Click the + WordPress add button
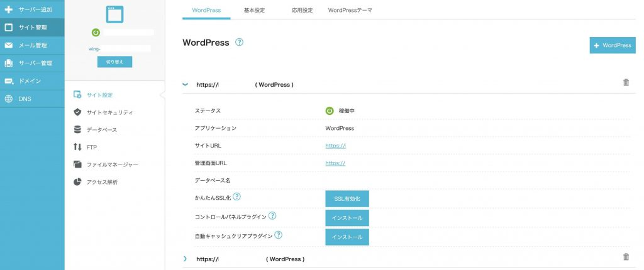Image resolution: width=644 pixels, height=270 pixels. [613, 45]
